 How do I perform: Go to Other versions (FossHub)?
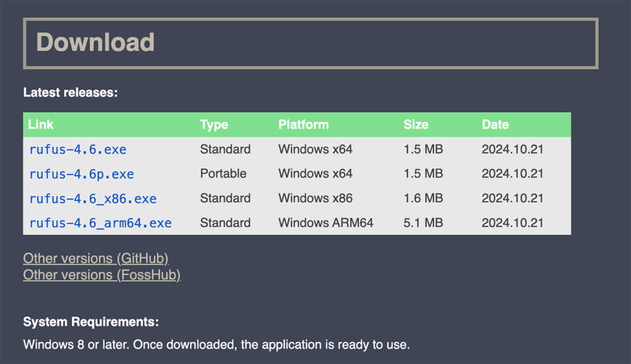(102, 275)
